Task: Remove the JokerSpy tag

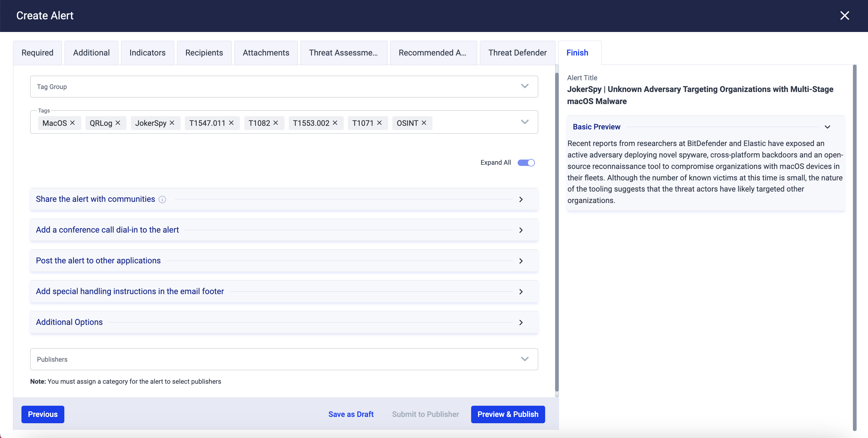Action: click(172, 123)
